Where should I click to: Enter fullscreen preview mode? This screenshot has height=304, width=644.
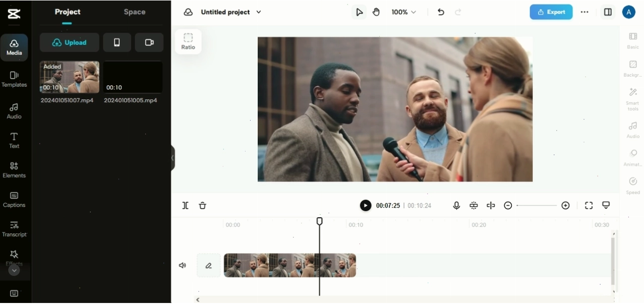point(589,205)
